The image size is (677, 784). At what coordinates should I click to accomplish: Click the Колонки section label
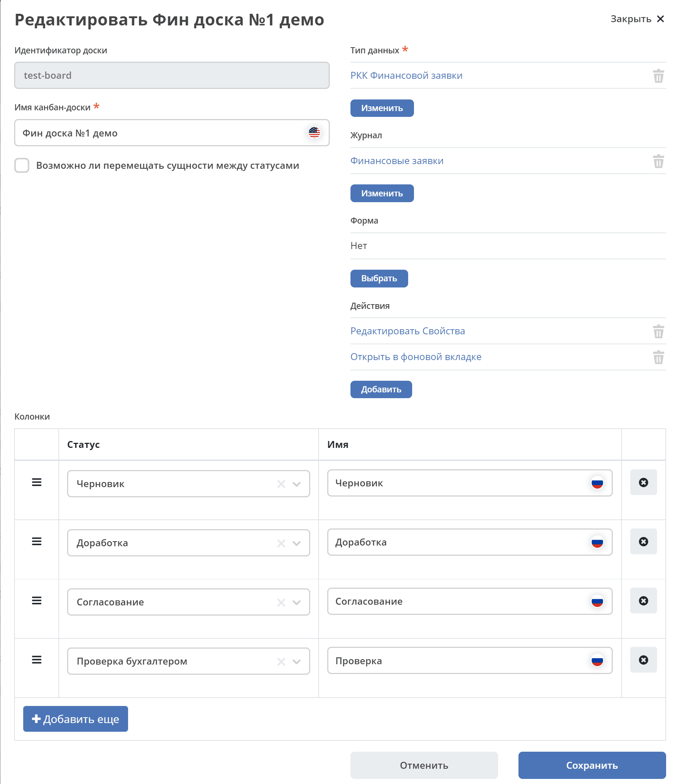coord(32,417)
